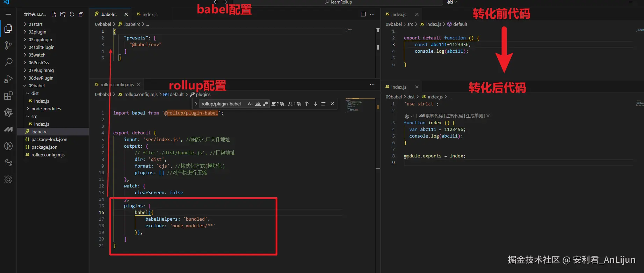Viewport: 644px width, 273px height.
Task: Click the New Folder icon in explorer header
Action: pyautogui.click(x=63, y=14)
